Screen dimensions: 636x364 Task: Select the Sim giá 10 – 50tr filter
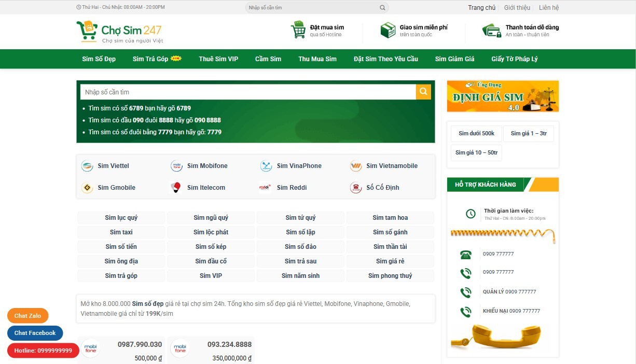click(x=477, y=153)
